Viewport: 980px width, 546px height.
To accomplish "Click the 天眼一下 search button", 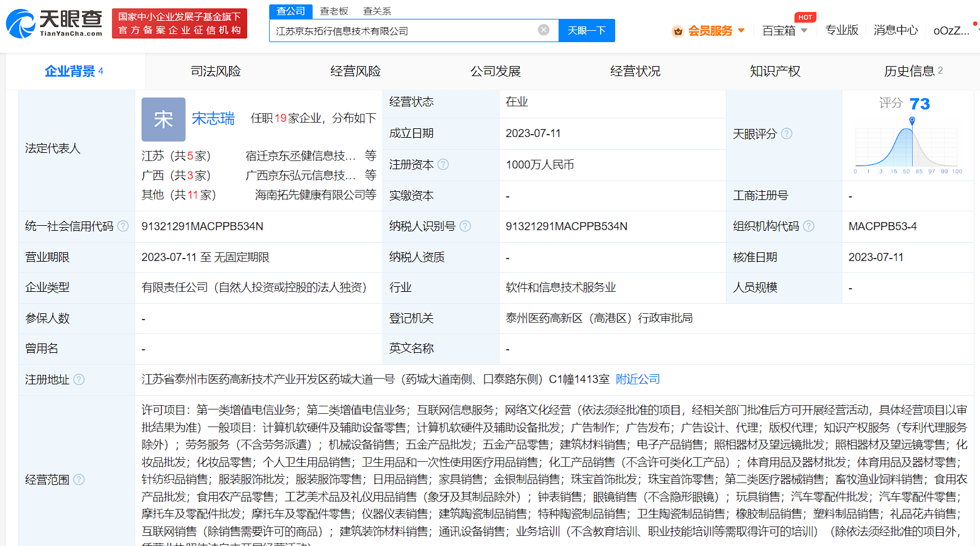I will (586, 30).
